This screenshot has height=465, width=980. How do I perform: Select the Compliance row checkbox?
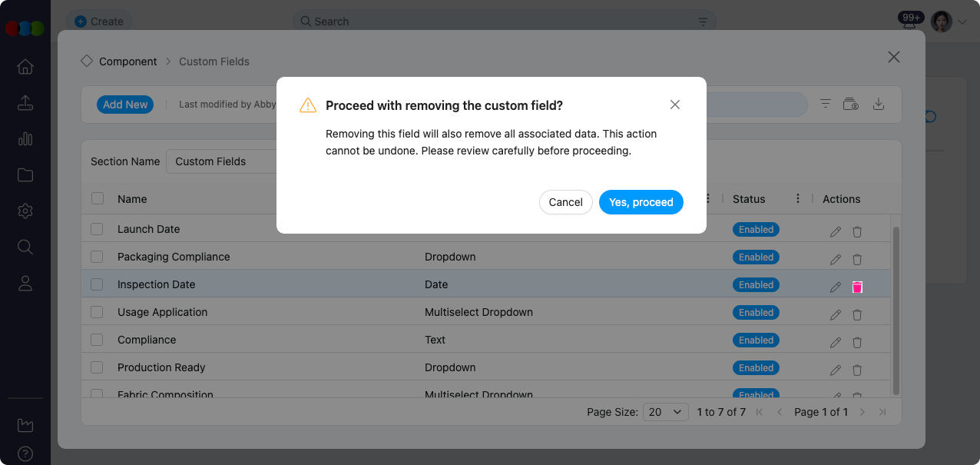point(97,340)
